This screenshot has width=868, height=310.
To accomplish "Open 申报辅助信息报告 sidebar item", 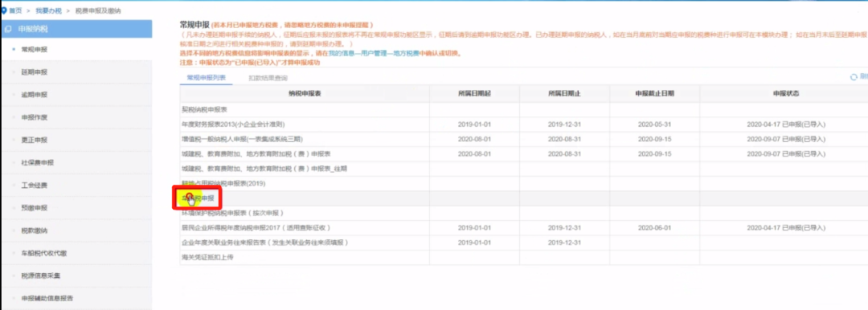I will point(47,299).
